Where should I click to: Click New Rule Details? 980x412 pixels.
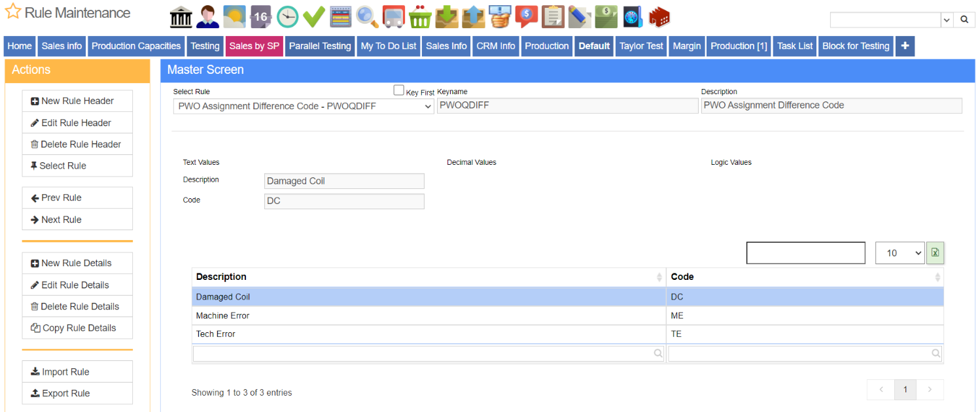pyautogui.click(x=77, y=263)
